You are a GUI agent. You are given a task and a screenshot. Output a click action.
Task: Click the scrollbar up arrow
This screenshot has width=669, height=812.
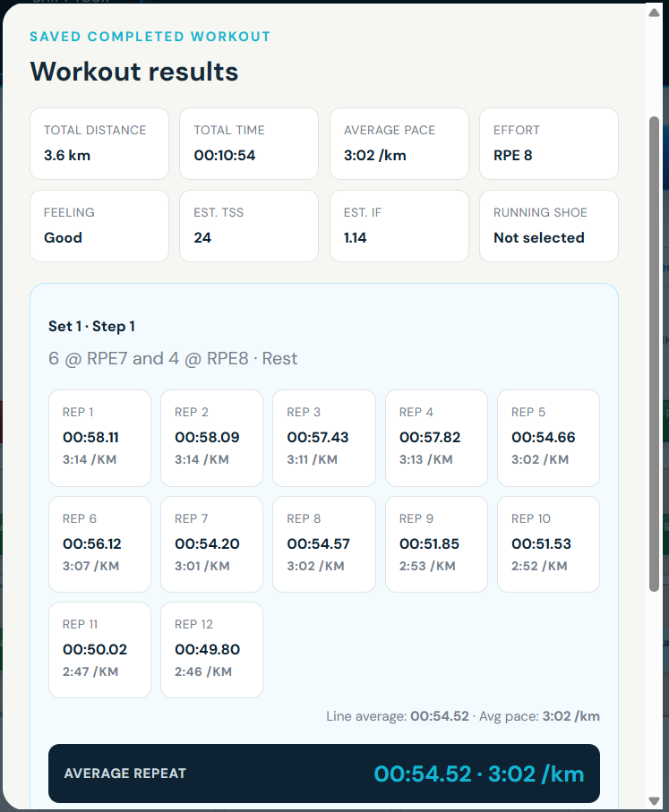pos(654,13)
